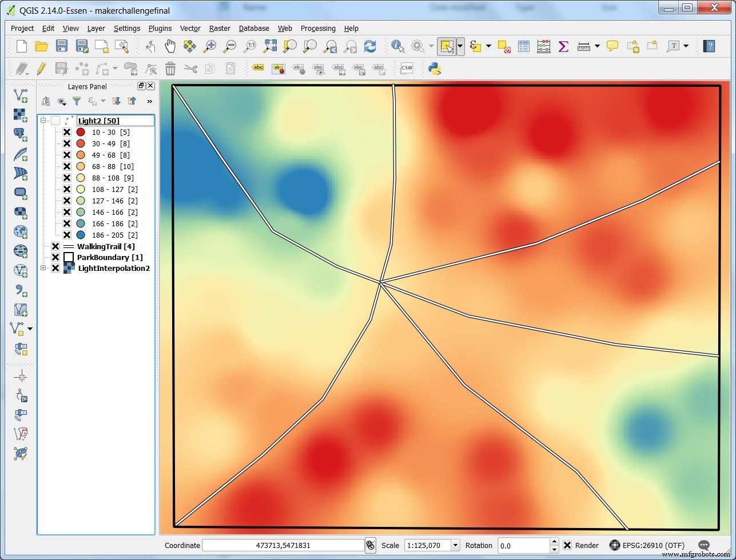Image resolution: width=736 pixels, height=560 pixels.
Task: Zoom to Full Extent of the map
Action: tap(269, 46)
